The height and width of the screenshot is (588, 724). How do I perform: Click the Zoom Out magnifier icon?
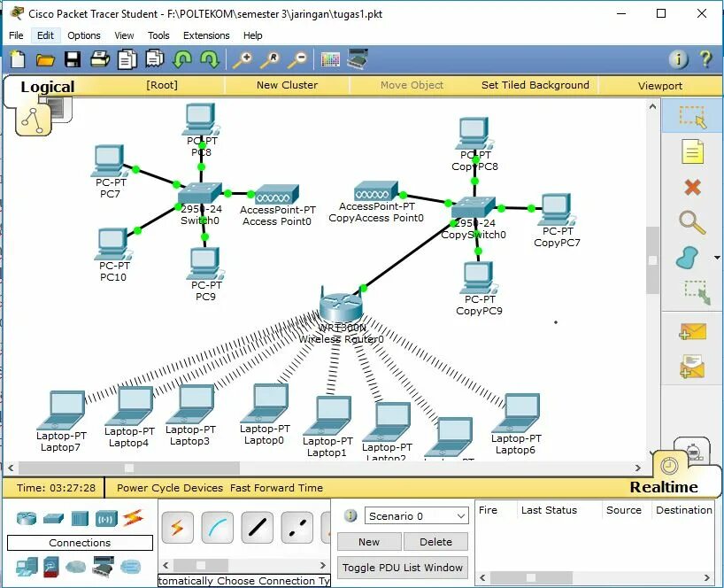[297, 60]
